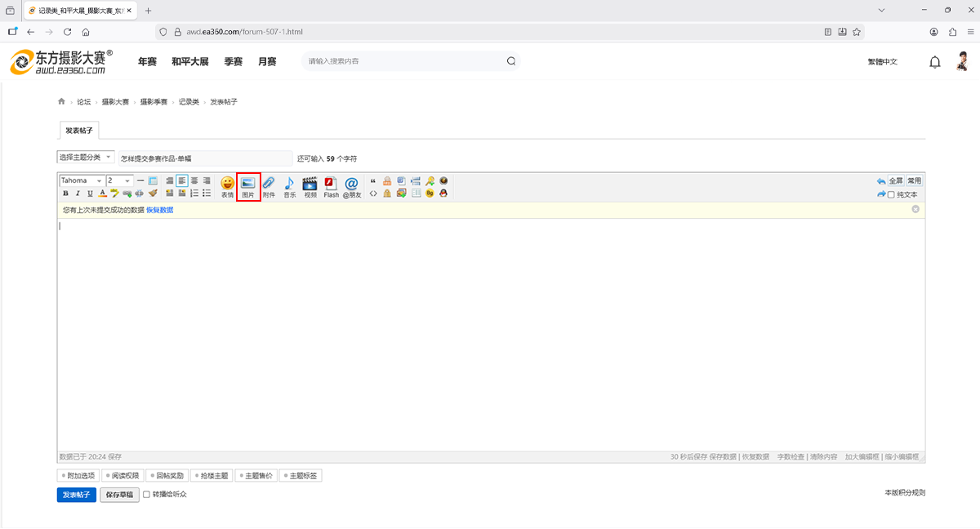Open the 和平大展 navigation menu item
The height and width of the screenshot is (529, 980).
(x=190, y=62)
